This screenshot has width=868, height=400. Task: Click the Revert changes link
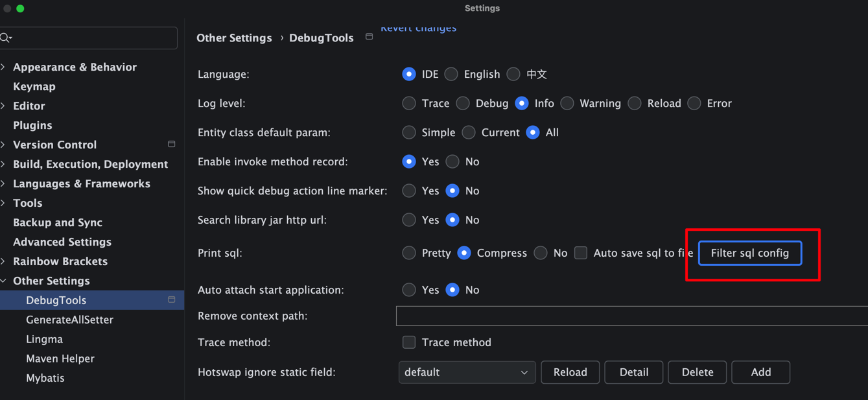point(418,28)
